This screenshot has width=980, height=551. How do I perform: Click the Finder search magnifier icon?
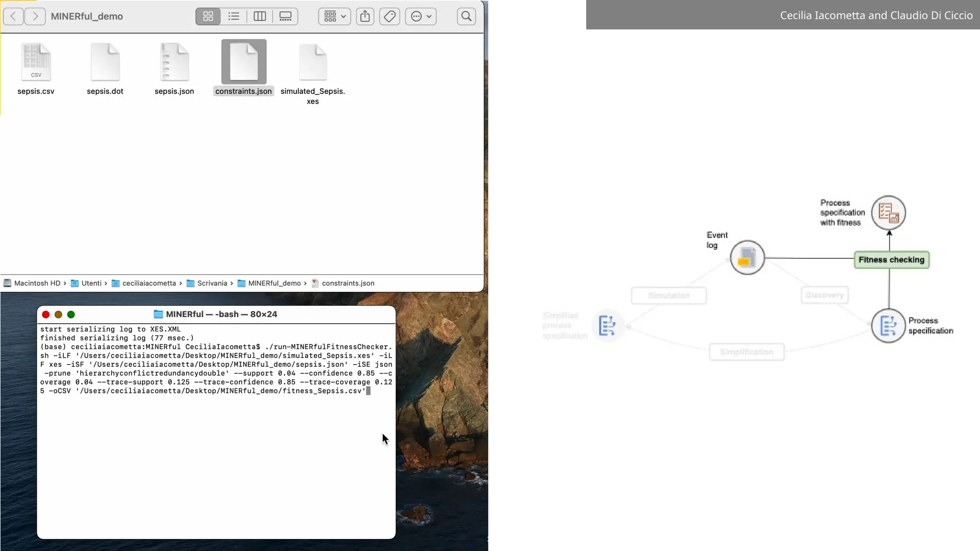[x=466, y=16]
